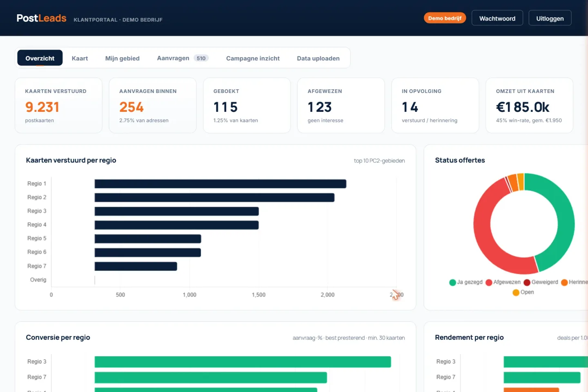The image size is (588, 392).
Task: Click the Regio 3 bar in Kaarten verstuurd chart
Action: point(177,211)
